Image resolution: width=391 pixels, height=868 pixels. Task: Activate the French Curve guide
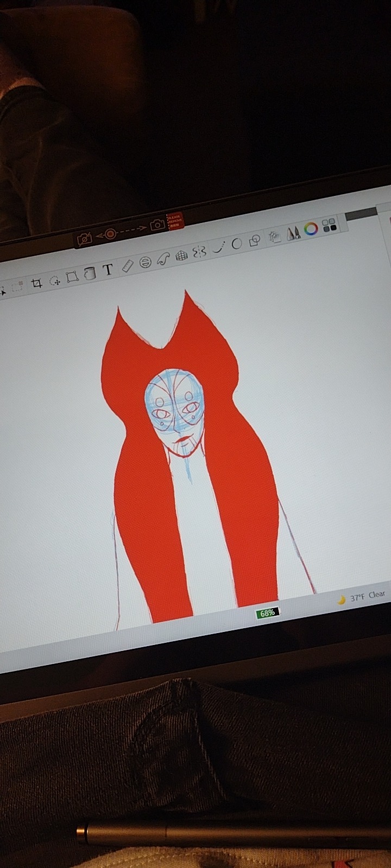pos(163,259)
